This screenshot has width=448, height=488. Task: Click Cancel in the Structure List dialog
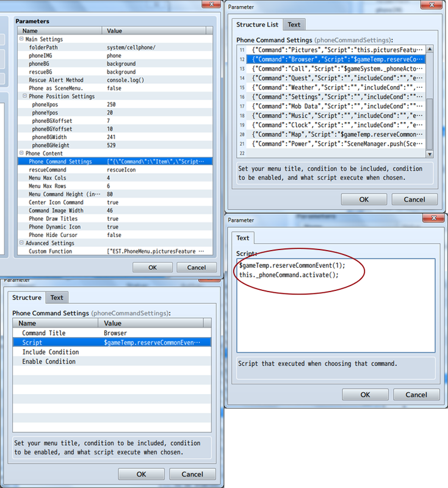pyautogui.click(x=414, y=199)
